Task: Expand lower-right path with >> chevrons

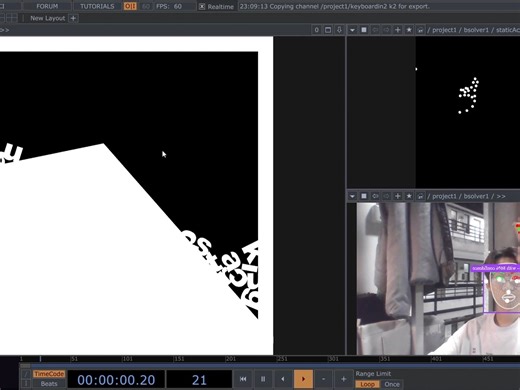Action: pyautogui.click(x=501, y=196)
